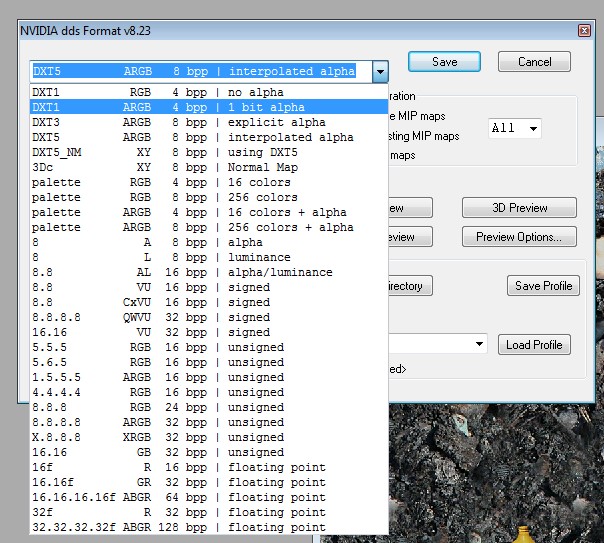Choose DXT5 ARGB interpolated alpha in list
Image resolution: width=604 pixels, height=543 pixels.
(x=209, y=137)
